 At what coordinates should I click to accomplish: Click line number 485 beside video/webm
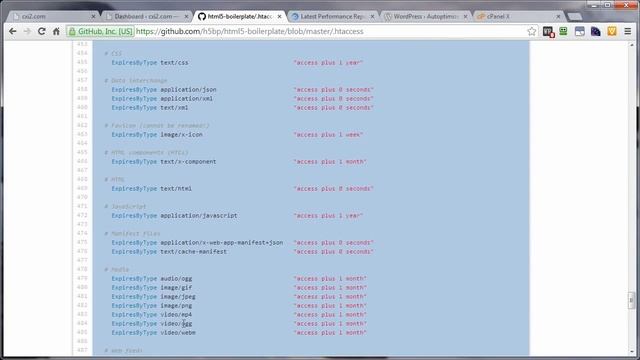point(82,332)
